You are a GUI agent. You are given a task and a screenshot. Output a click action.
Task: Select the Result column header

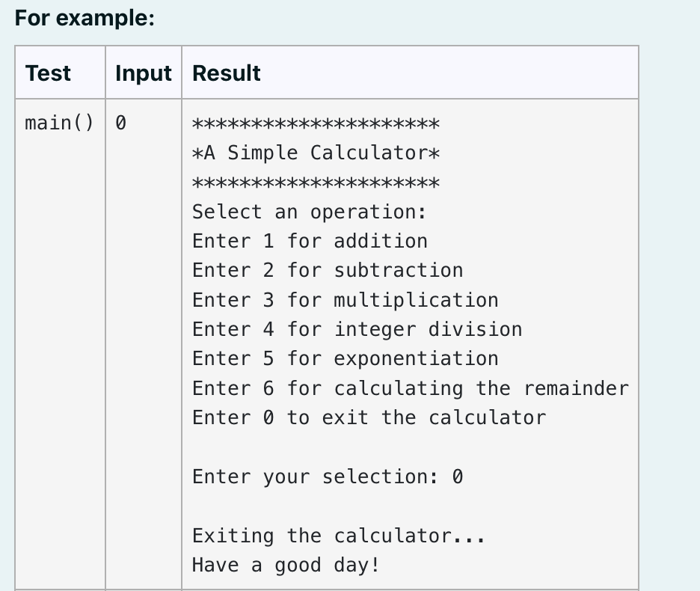tap(227, 73)
